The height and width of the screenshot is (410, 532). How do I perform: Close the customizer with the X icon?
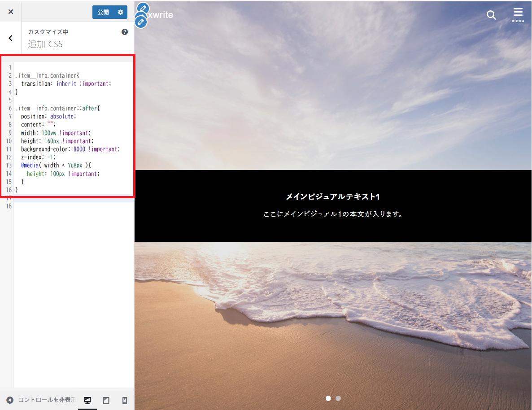point(11,12)
